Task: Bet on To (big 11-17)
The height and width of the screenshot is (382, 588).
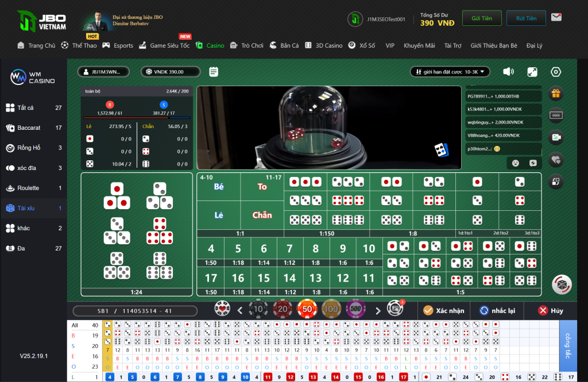Action: 262,187
